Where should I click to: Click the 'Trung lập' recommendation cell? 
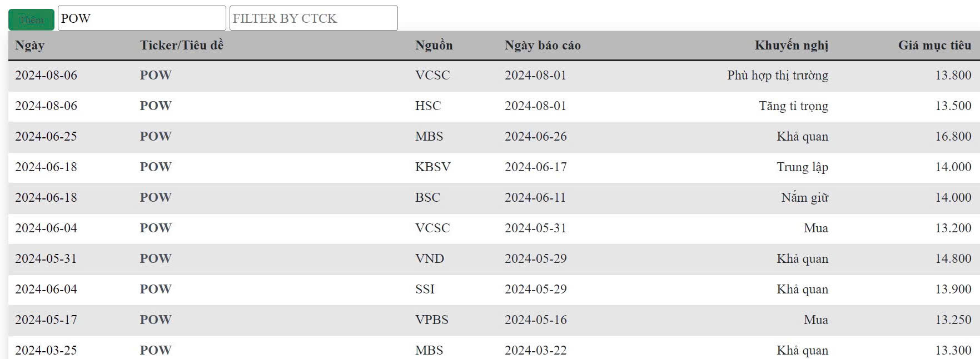802,167
